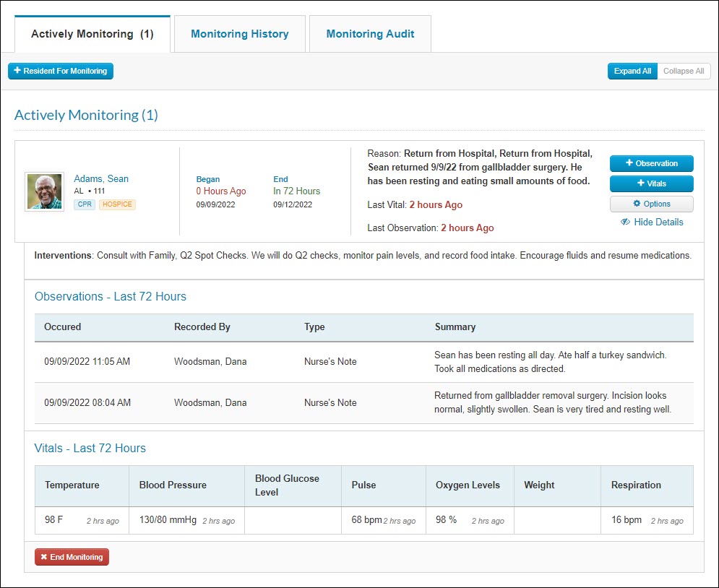Add a new Observation
Image resolution: width=719 pixels, height=588 pixels.
(x=652, y=163)
